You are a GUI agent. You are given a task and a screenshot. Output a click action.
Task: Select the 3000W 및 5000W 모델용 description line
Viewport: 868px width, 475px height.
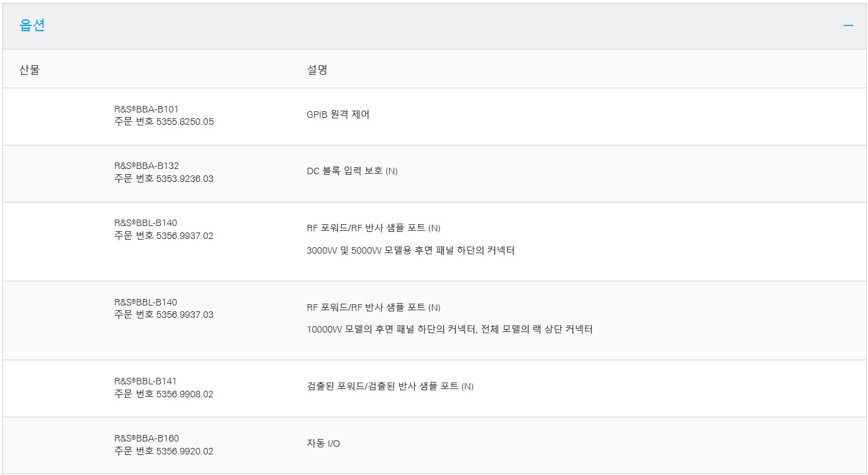coord(411,251)
